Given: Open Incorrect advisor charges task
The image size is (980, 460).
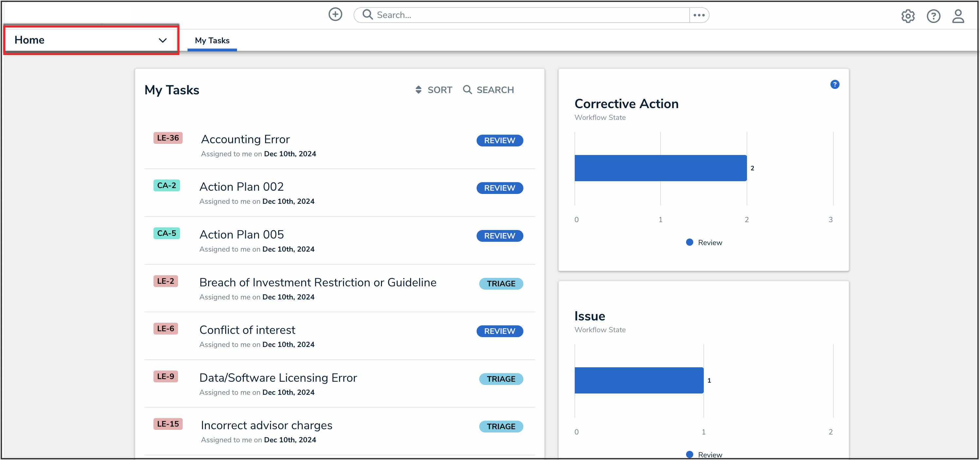Looking at the screenshot, I should (266, 425).
